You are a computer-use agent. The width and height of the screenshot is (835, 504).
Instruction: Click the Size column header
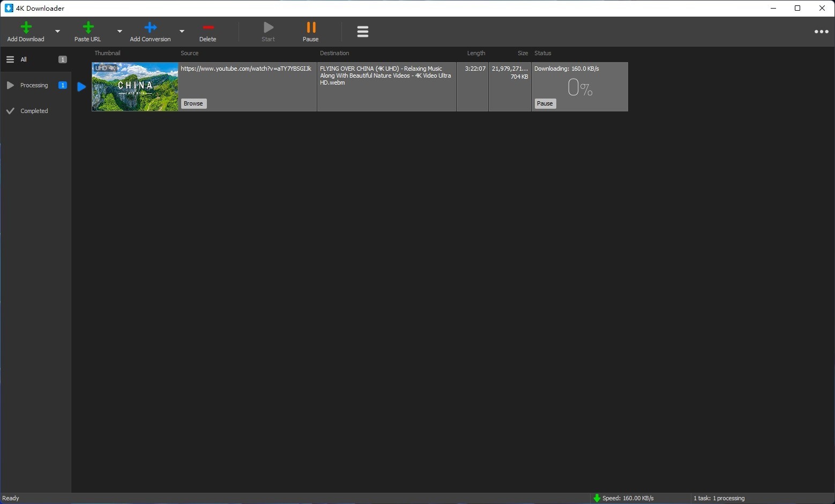tap(523, 53)
